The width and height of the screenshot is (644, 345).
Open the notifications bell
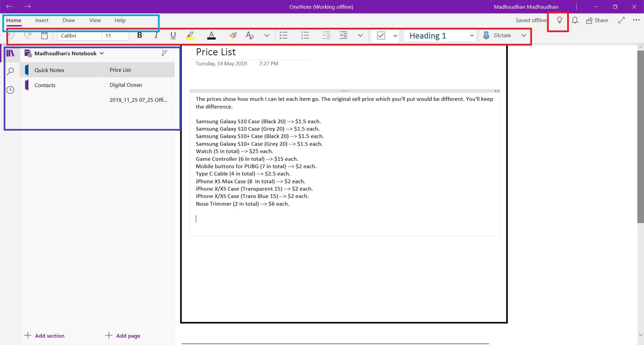(575, 20)
